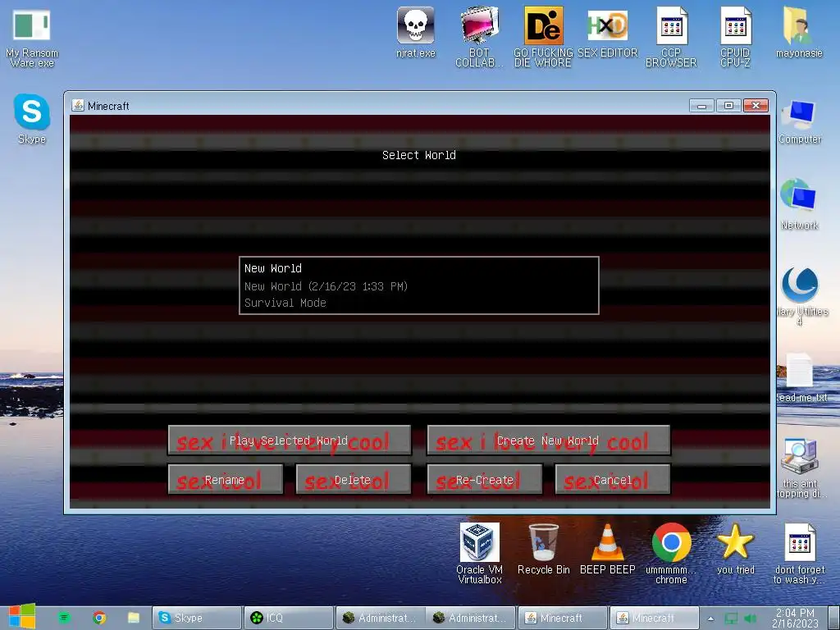Select the Glary Utilities 4 icon
Screen dimensions: 840x630
pyautogui.click(x=801, y=295)
